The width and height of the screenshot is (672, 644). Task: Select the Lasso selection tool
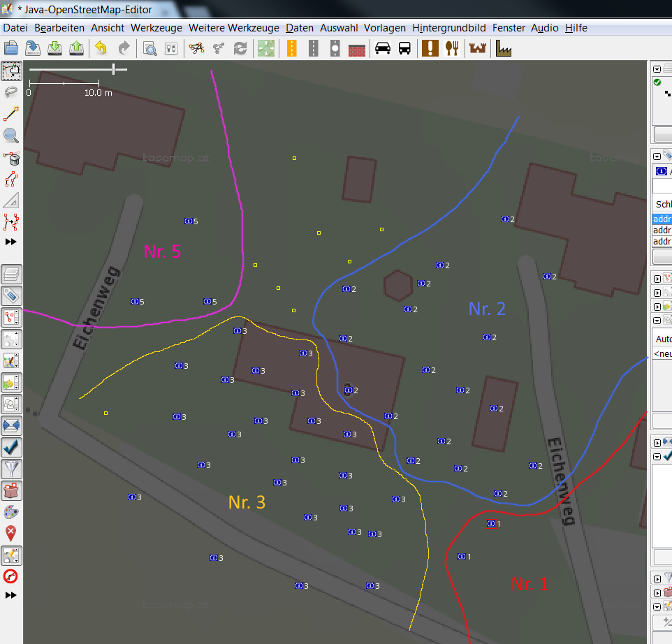[x=11, y=92]
